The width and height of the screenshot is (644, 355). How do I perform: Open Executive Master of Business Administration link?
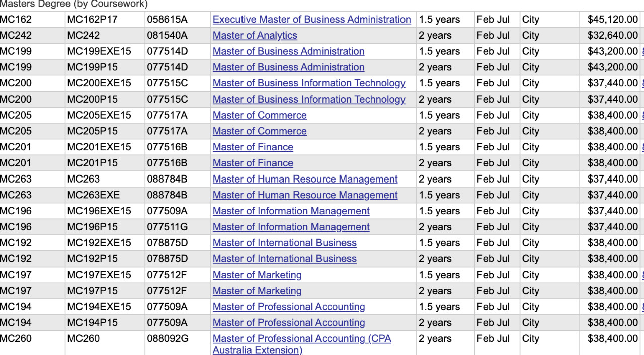312,19
